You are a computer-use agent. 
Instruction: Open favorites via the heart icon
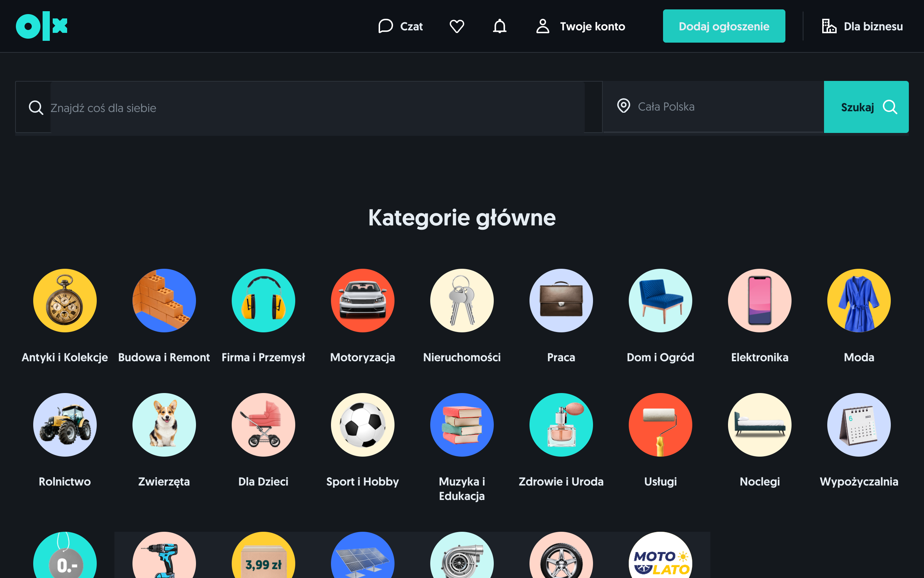coord(457,26)
